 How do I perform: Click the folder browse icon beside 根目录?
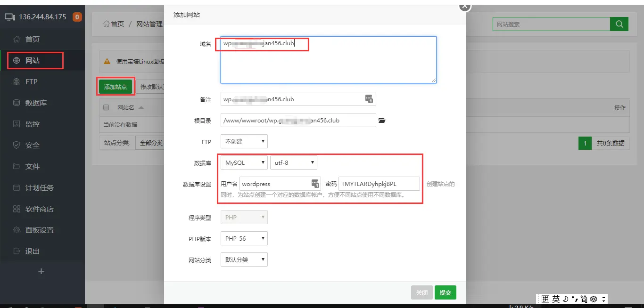(x=382, y=120)
